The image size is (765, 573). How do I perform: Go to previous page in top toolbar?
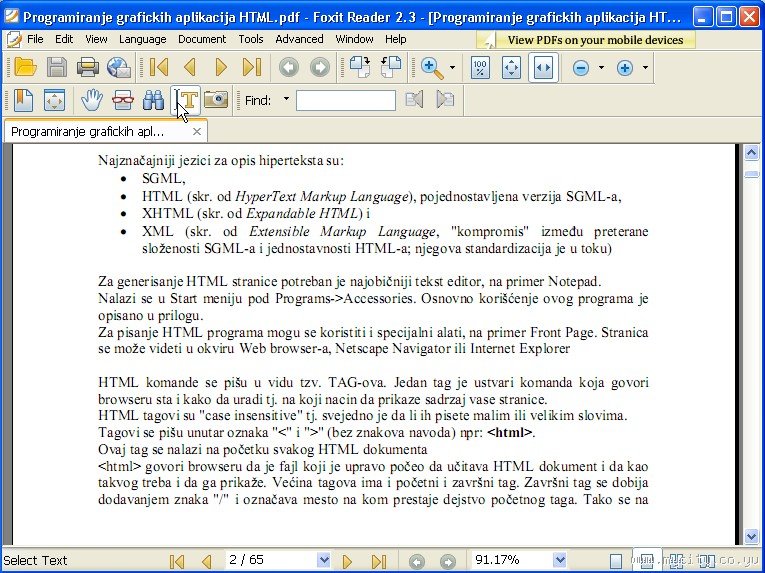point(190,67)
